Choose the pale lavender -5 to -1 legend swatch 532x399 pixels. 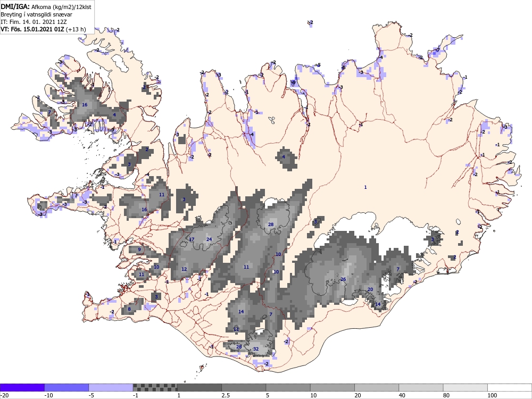click(111, 387)
